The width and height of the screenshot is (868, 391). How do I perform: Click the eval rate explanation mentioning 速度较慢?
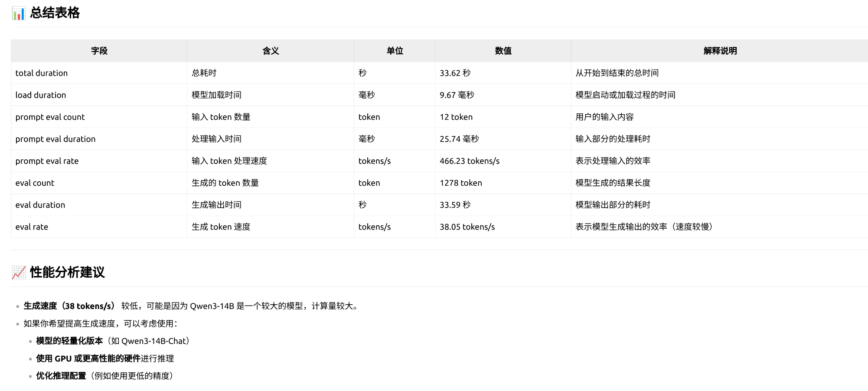click(x=643, y=227)
